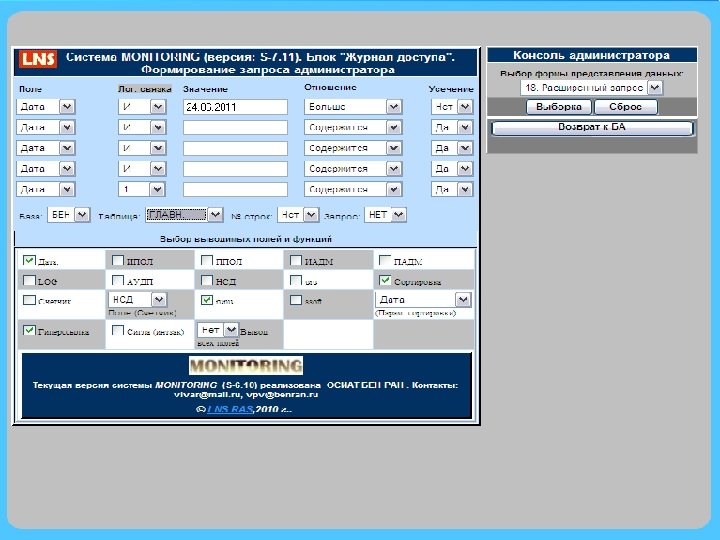720x540 pixels.
Task: Open the first row's Лог. связка dropdown
Action: click(x=142, y=107)
